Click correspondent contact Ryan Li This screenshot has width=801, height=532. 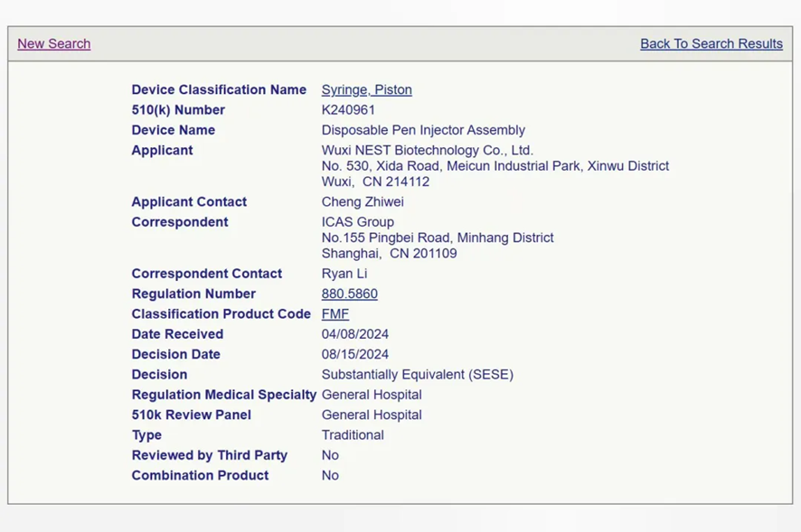point(344,274)
